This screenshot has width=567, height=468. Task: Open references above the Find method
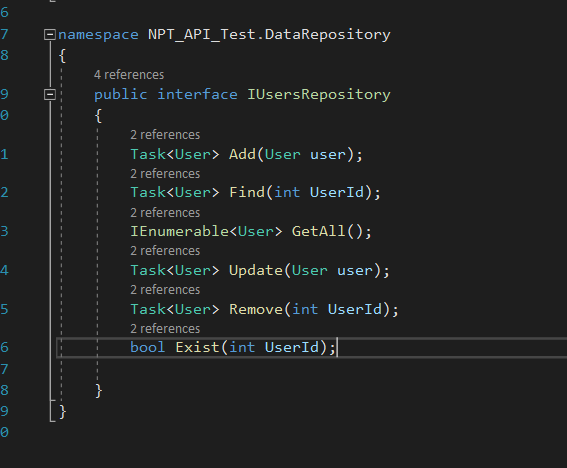pos(165,174)
